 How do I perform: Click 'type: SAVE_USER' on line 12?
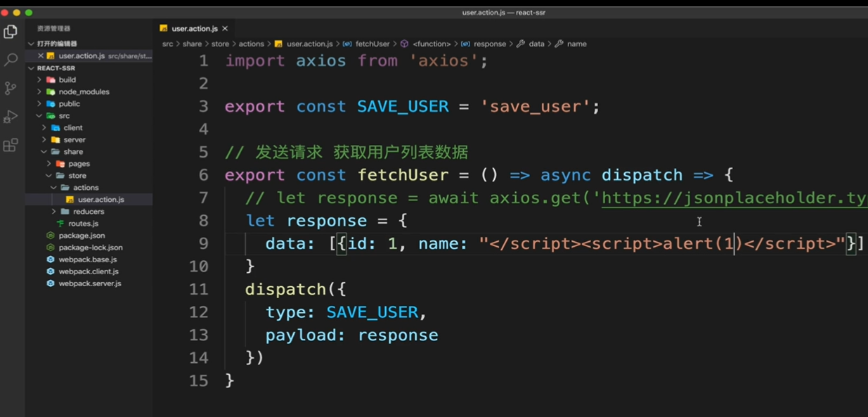342,312
